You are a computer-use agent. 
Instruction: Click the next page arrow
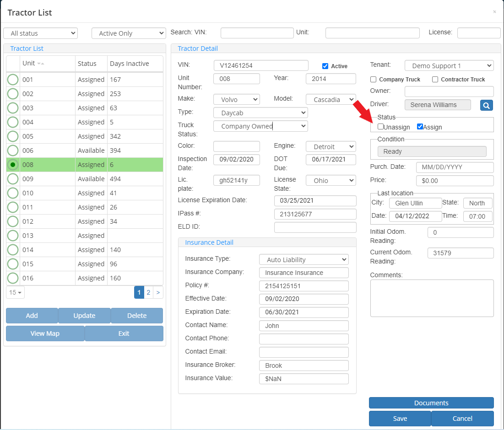tap(158, 292)
